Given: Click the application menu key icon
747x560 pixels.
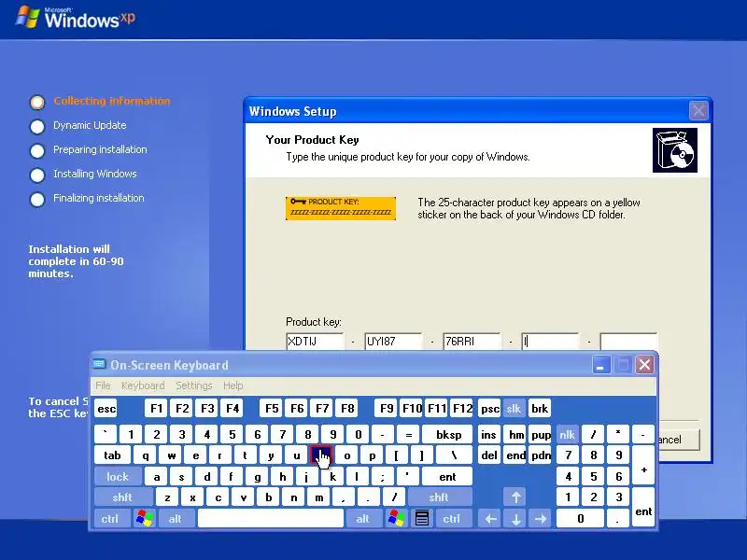Looking at the screenshot, I should [422, 518].
